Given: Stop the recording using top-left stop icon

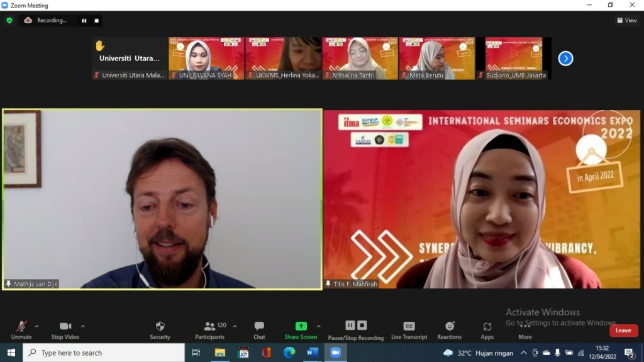Looking at the screenshot, I should pyautogui.click(x=96, y=21).
